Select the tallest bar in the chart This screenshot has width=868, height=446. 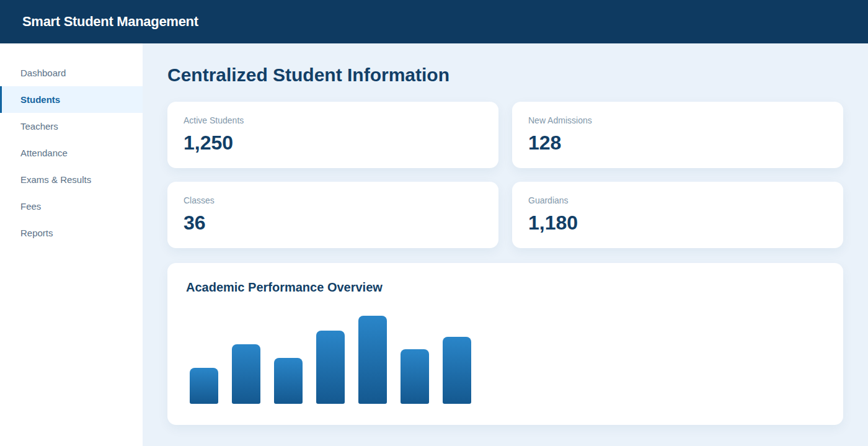click(x=373, y=360)
